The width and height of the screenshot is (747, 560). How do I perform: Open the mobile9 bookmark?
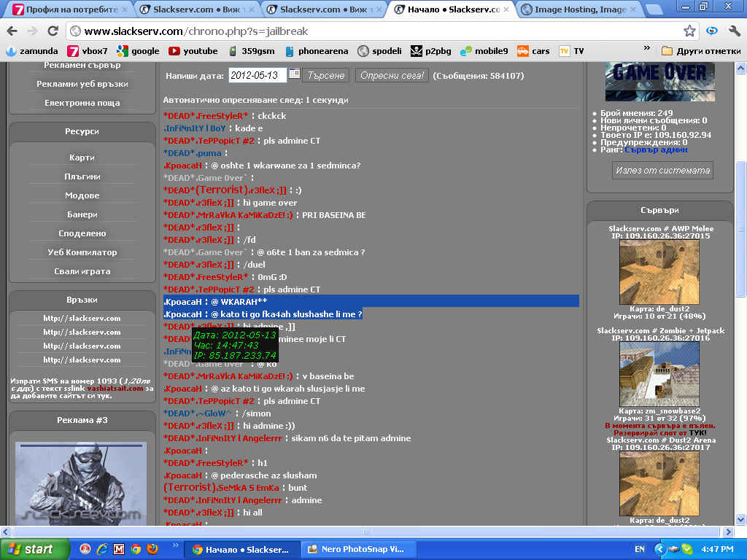(484, 51)
